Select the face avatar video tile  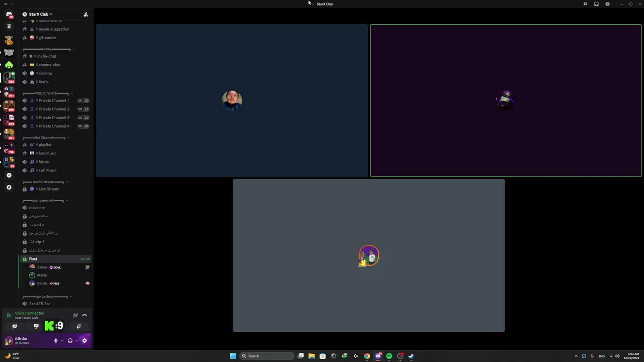232,101
